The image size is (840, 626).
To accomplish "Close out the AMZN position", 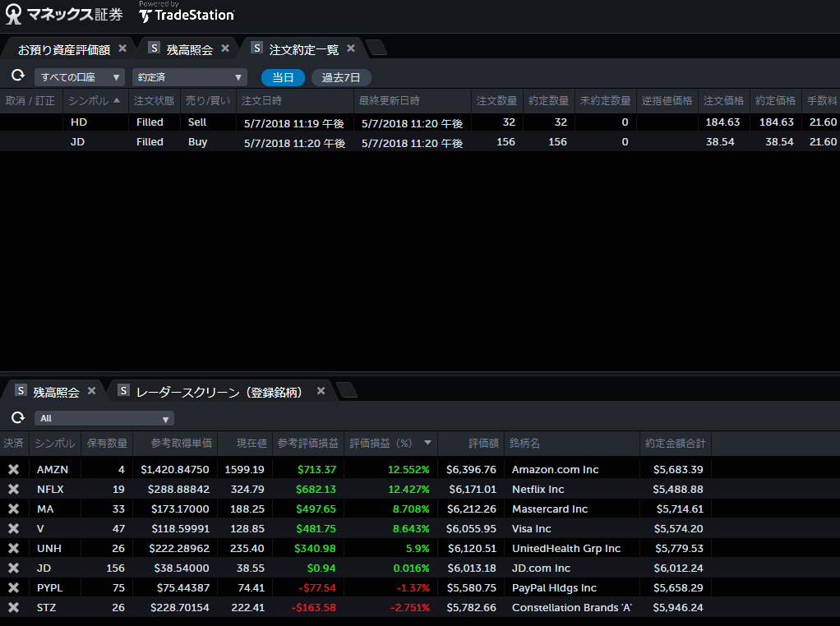I will click(x=13, y=470).
